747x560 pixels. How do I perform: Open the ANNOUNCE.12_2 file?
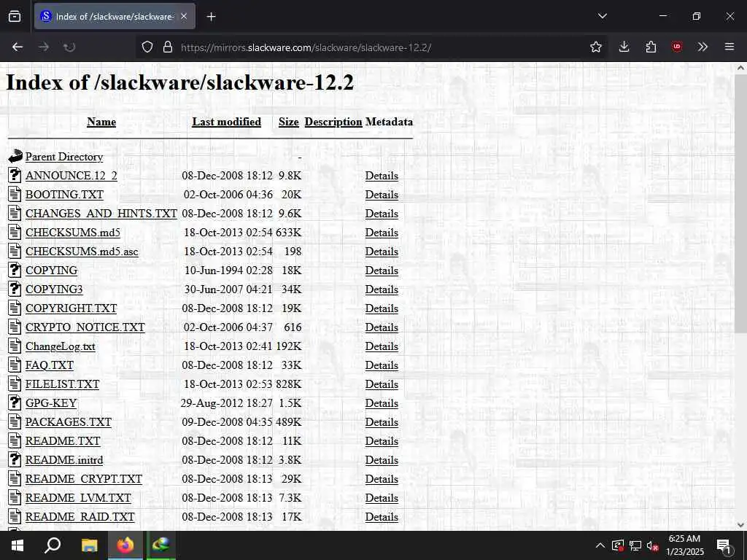pos(71,176)
